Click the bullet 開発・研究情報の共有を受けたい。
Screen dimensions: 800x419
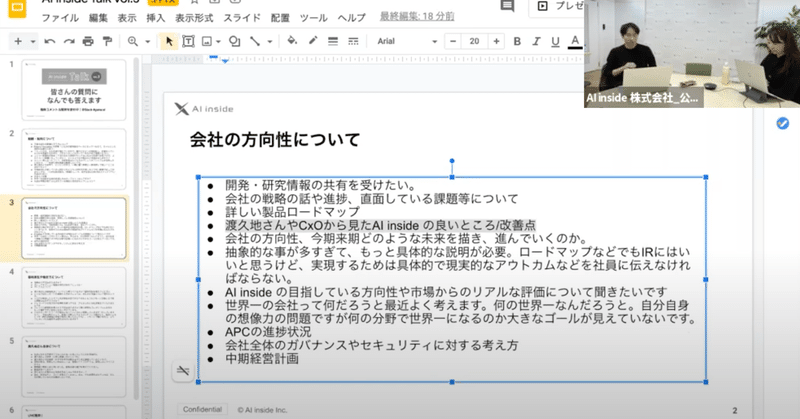coord(321,185)
